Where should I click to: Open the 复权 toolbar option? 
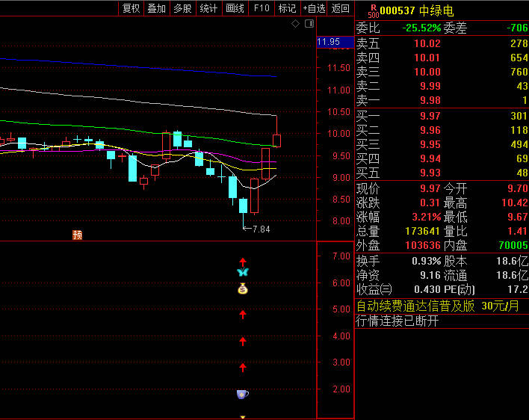pyautogui.click(x=131, y=8)
